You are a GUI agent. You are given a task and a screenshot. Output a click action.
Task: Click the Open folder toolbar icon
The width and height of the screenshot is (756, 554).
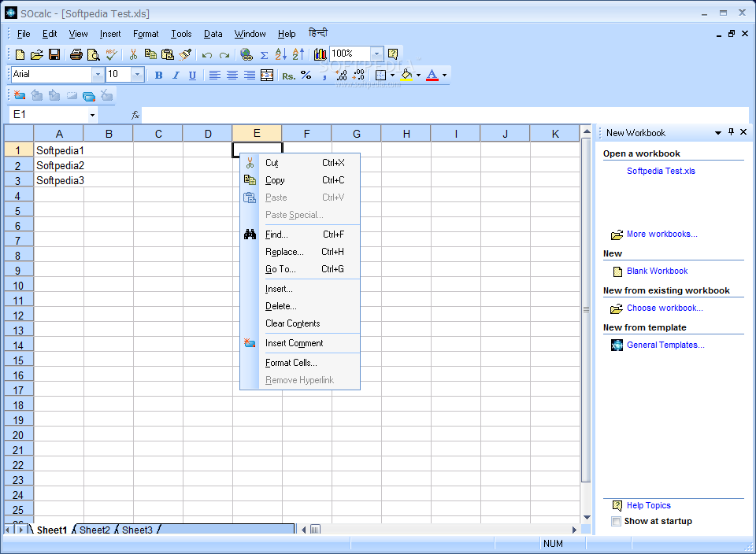click(x=37, y=54)
